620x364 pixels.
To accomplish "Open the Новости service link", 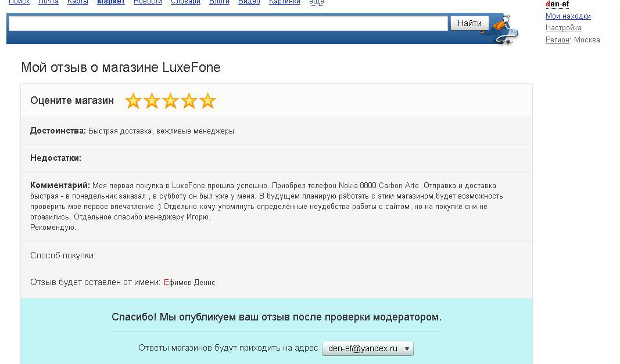I will [148, 2].
